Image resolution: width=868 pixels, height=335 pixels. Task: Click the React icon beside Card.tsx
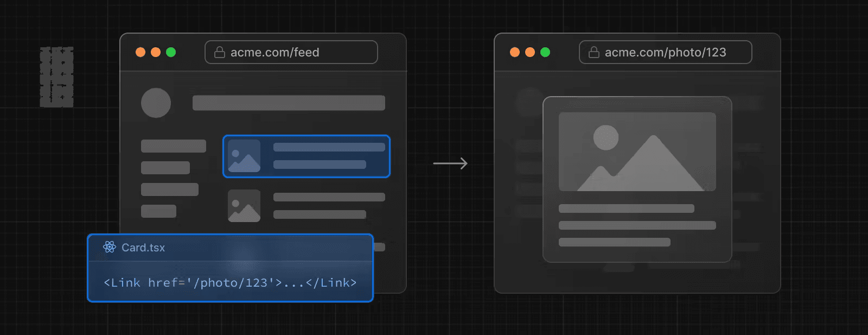(110, 247)
